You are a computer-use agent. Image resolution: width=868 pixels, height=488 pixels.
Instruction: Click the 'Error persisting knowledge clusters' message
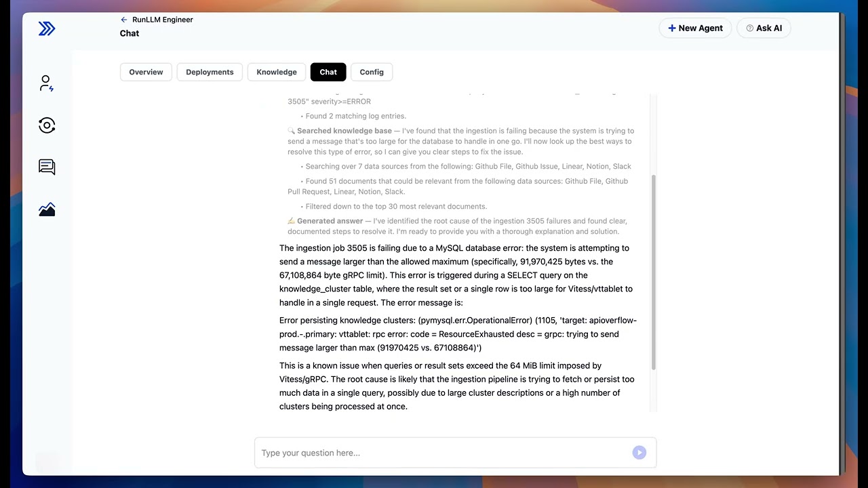(x=458, y=334)
